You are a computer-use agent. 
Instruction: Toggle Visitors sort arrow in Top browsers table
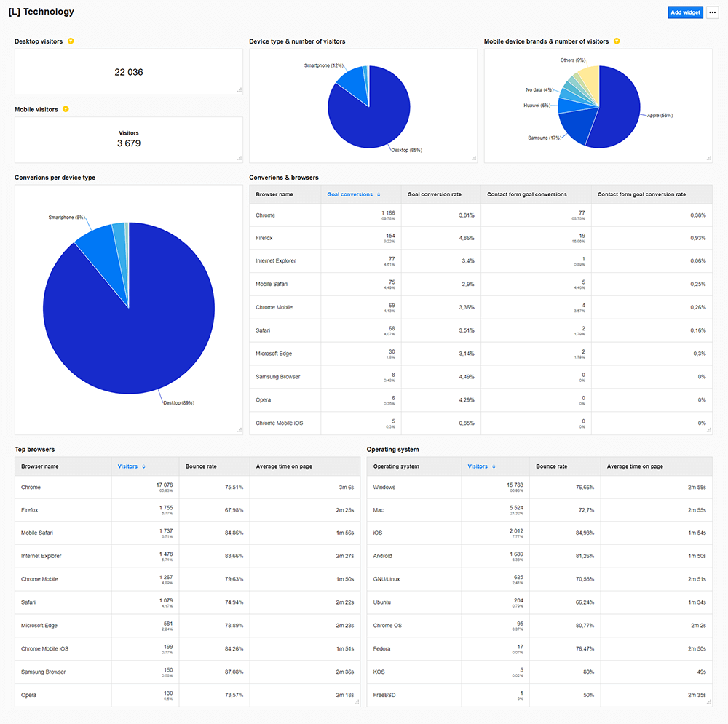(143, 466)
